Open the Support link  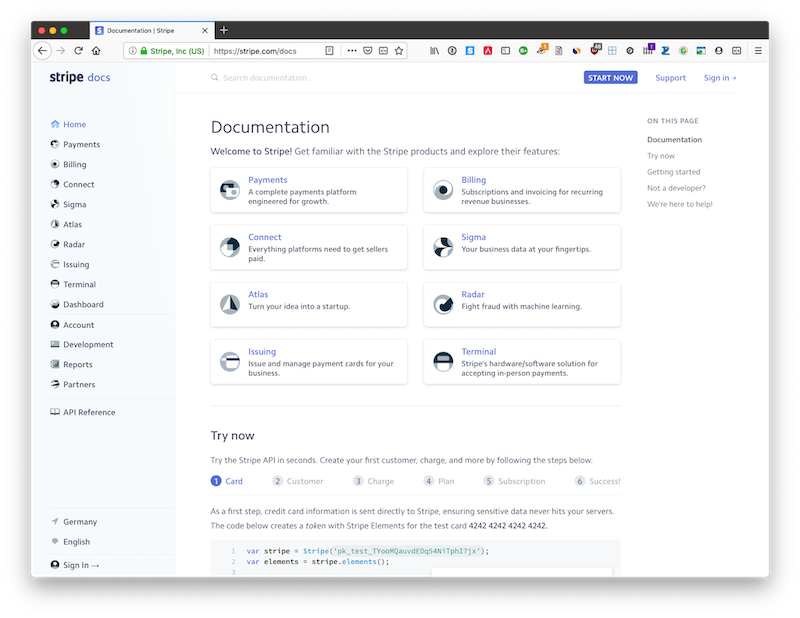tap(670, 78)
